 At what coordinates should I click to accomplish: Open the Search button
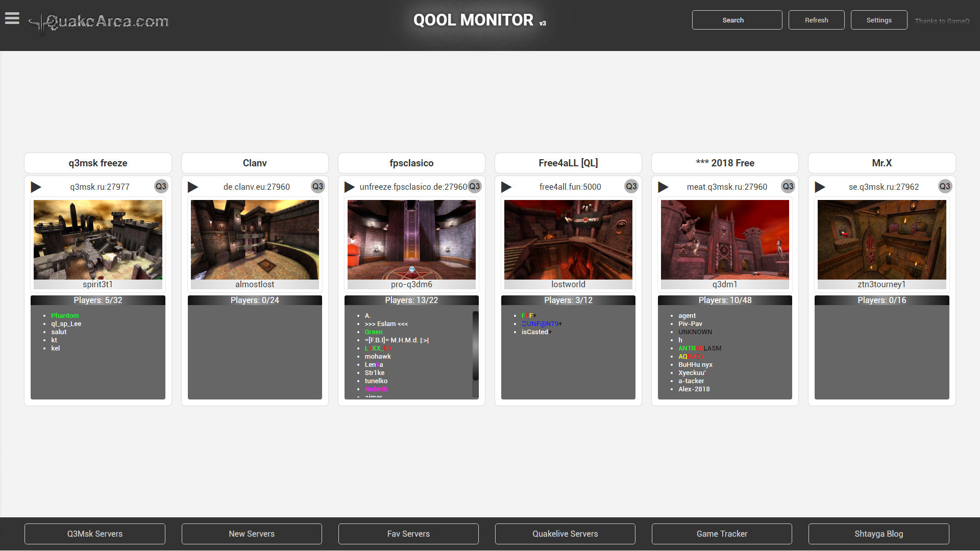click(737, 20)
